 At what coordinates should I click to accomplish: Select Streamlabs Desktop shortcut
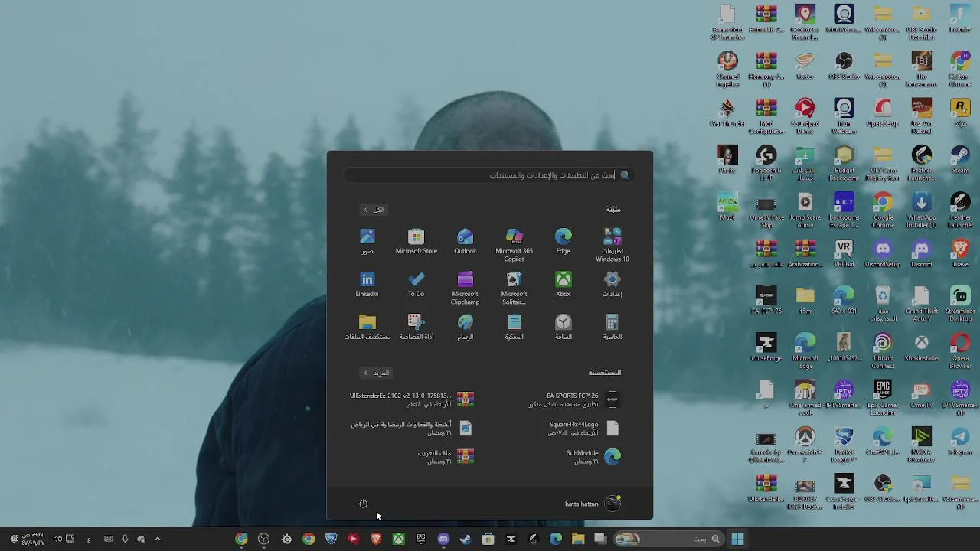pos(960,303)
